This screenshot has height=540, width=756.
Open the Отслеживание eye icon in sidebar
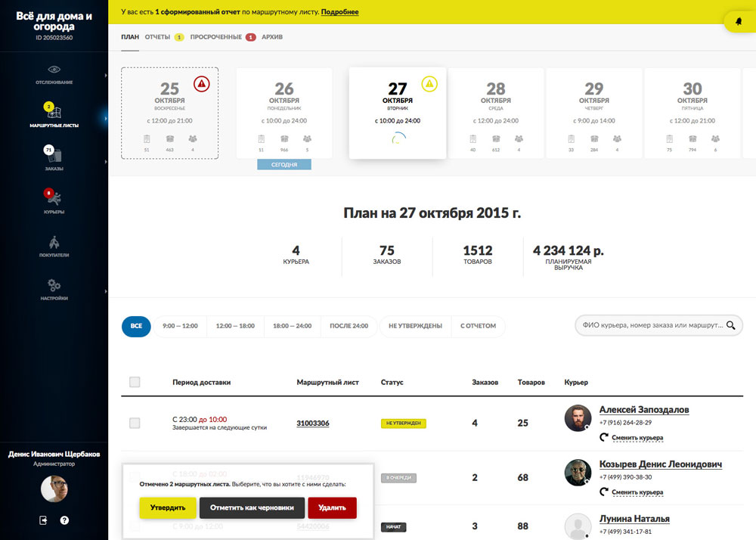tap(54, 70)
